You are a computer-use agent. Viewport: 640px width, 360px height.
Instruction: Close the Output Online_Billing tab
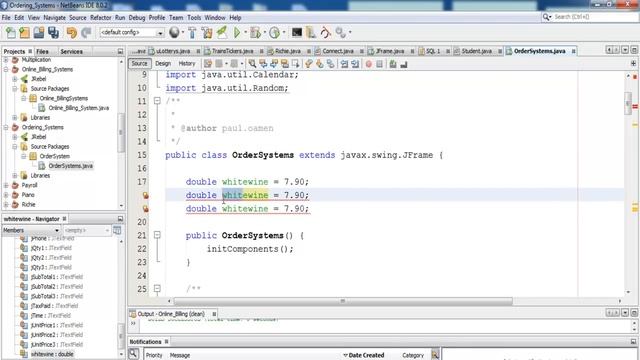point(214,314)
